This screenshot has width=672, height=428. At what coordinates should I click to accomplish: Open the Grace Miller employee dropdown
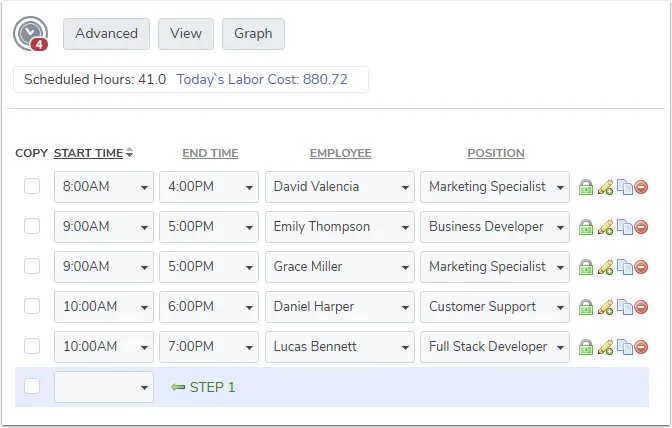tap(340, 266)
